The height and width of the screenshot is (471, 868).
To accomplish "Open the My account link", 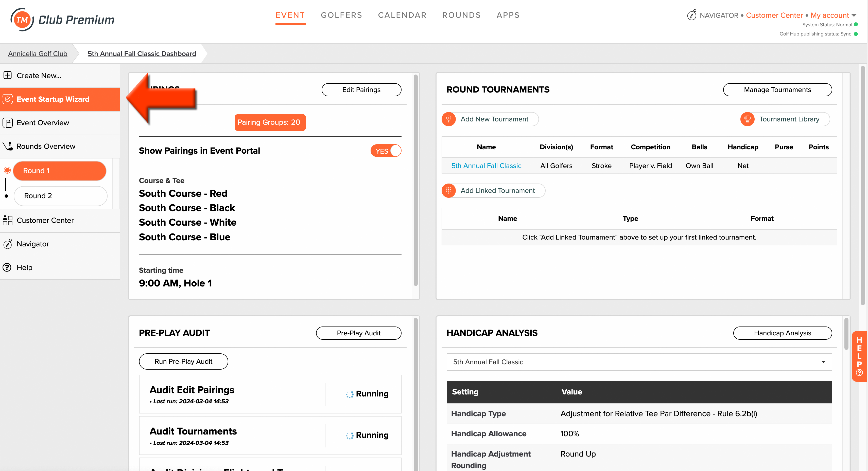I will click(829, 15).
